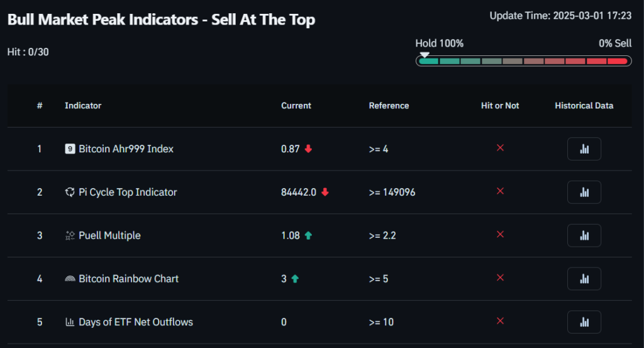644x348 pixels.
Task: Open historical data chart for Pi Cycle Top
Action: coord(584,192)
